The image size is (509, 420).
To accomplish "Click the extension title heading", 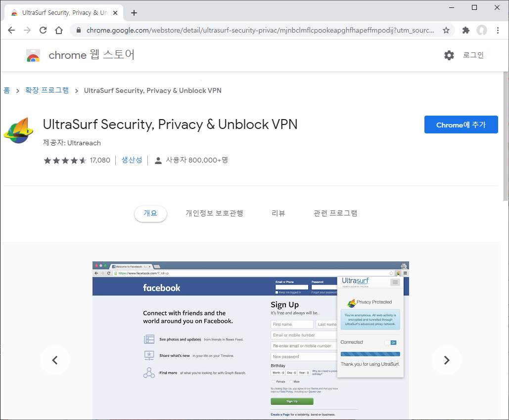I will tap(170, 124).
